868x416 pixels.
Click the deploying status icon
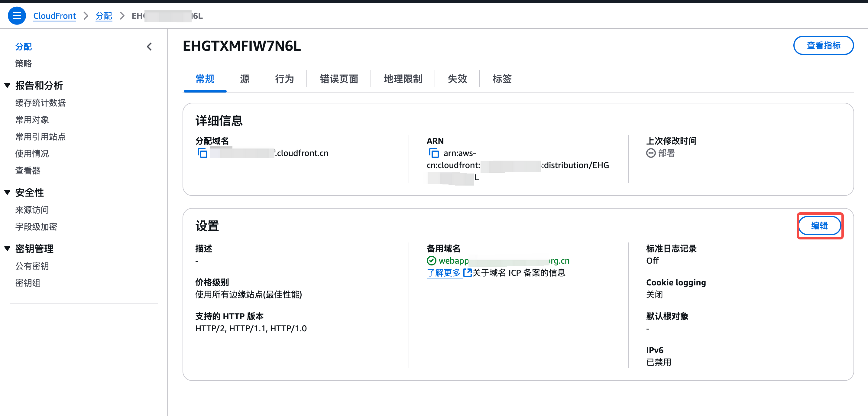[651, 153]
